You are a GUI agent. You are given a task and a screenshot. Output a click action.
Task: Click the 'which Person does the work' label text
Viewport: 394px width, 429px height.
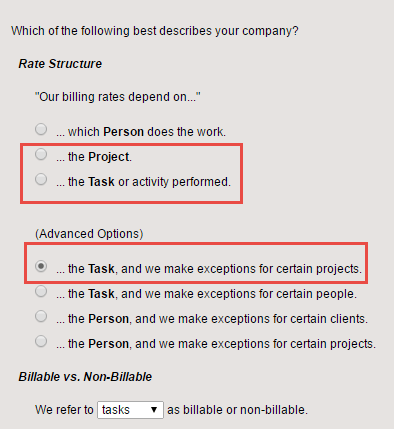[141, 132]
